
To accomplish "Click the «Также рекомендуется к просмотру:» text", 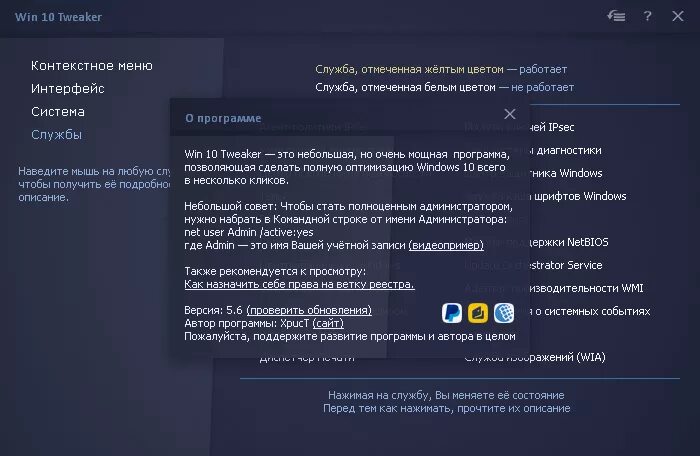I will 275,271.
